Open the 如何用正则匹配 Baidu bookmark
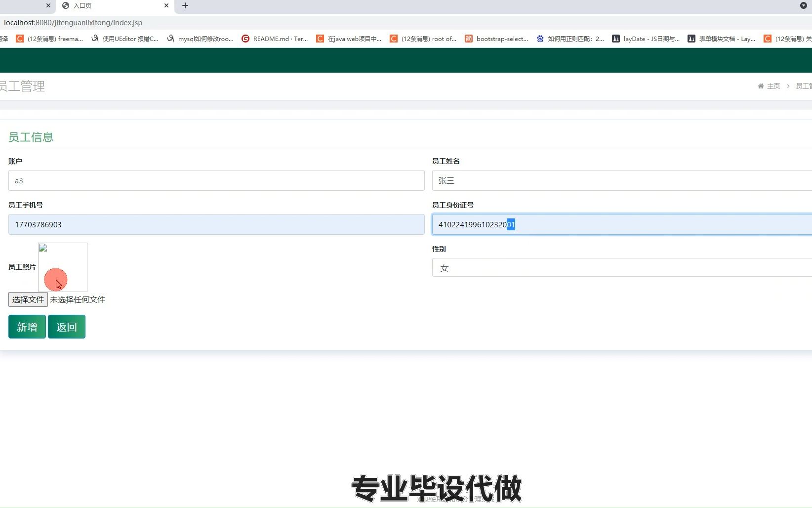This screenshot has height=508, width=812. click(x=569, y=39)
